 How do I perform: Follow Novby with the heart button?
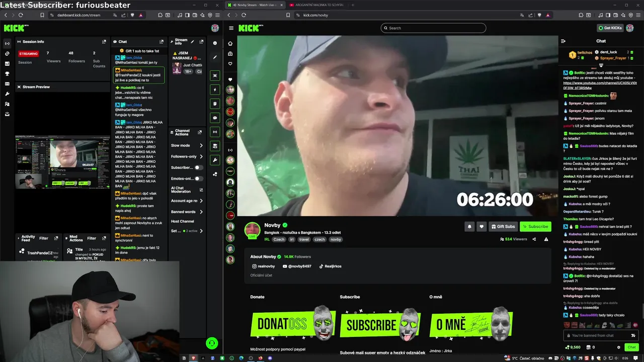[481, 226]
